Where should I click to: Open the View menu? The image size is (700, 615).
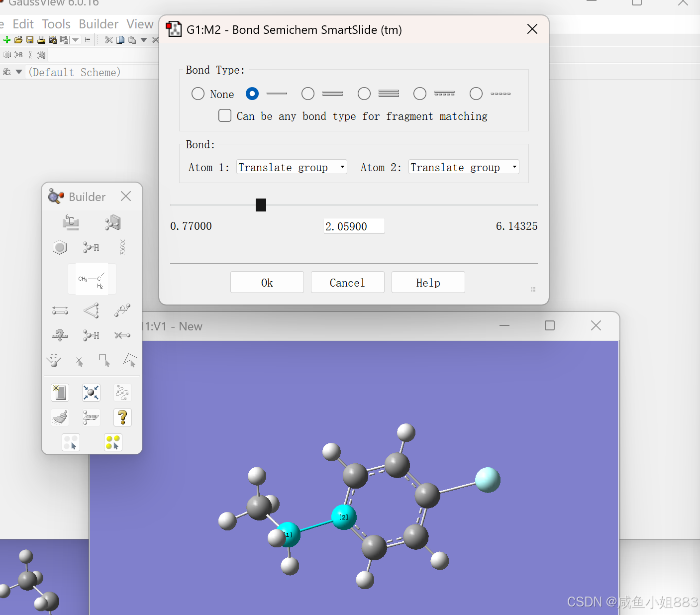(140, 24)
